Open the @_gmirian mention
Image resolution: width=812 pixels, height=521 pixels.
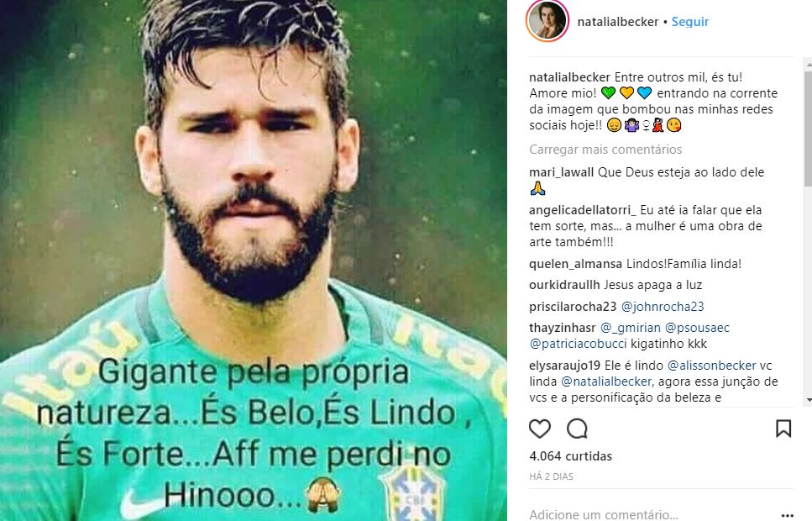click(631, 328)
